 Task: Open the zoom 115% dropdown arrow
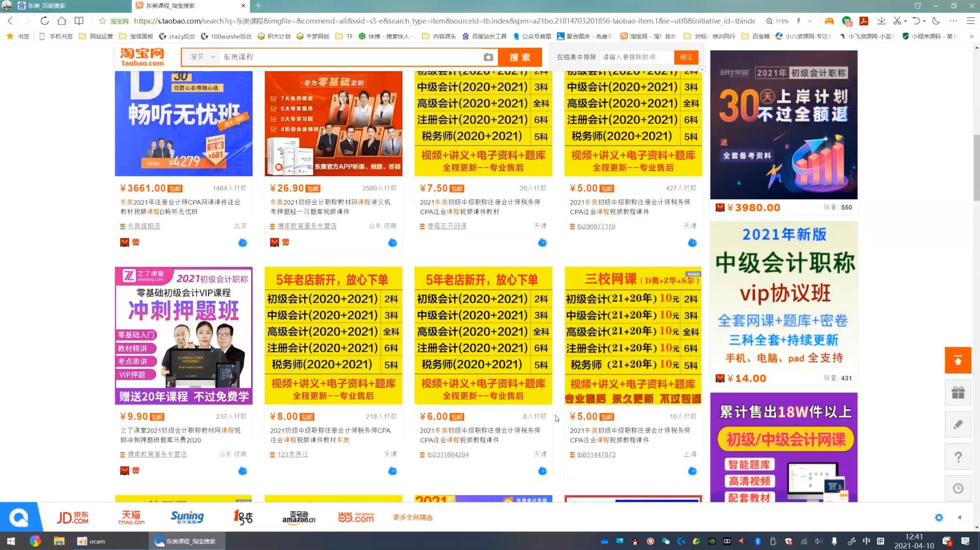pyautogui.click(x=810, y=21)
